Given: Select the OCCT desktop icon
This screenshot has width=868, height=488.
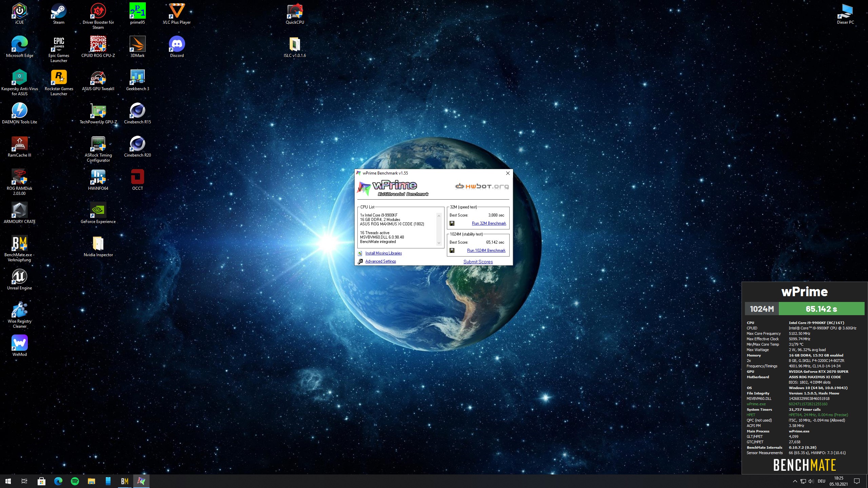Looking at the screenshot, I should (137, 180).
